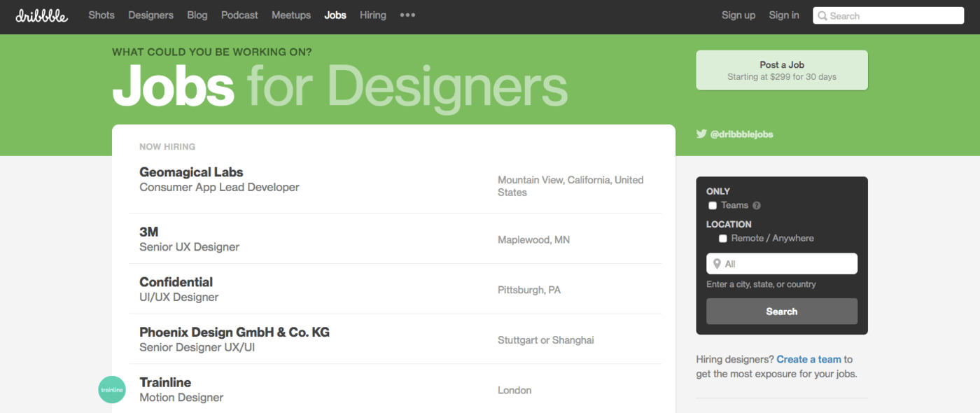Open the Dribbble logo home link
Viewport: 980px width, 413px height.
point(42,15)
